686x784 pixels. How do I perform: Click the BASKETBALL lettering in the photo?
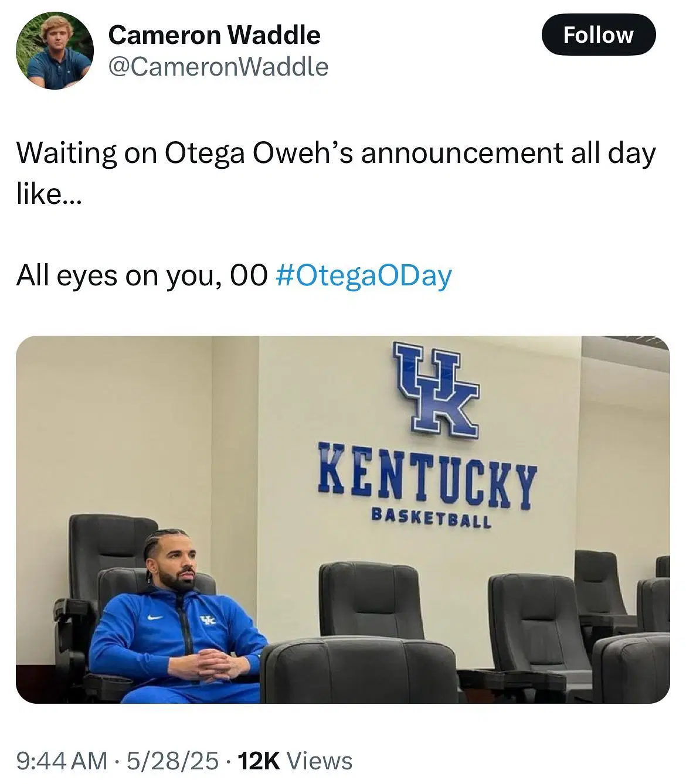(x=431, y=517)
